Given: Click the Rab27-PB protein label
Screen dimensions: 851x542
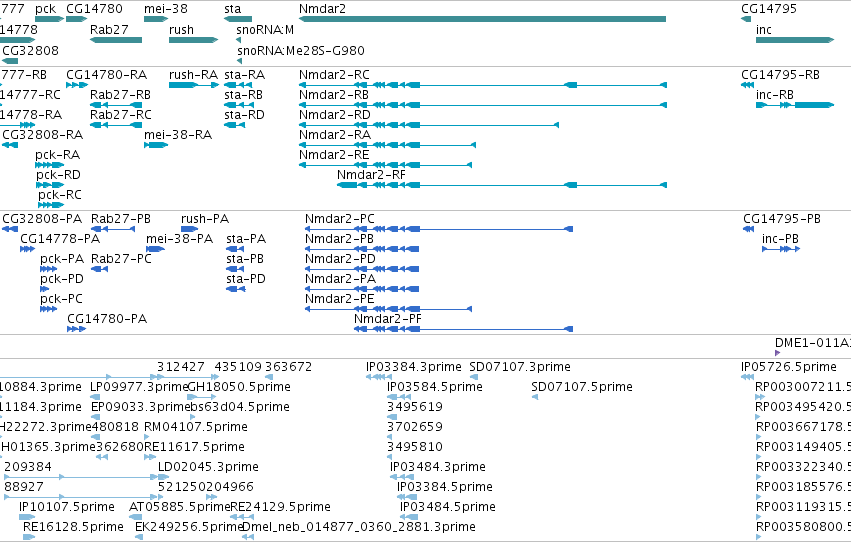Looking at the screenshot, I should tap(121, 219).
